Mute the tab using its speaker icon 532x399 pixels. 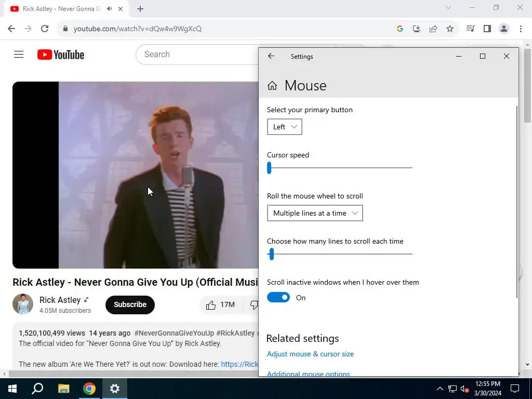click(x=109, y=9)
